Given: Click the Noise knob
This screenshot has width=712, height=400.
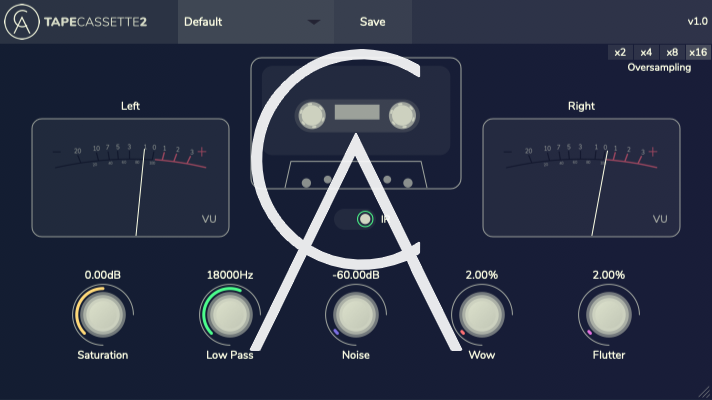Looking at the screenshot, I should [356, 315].
